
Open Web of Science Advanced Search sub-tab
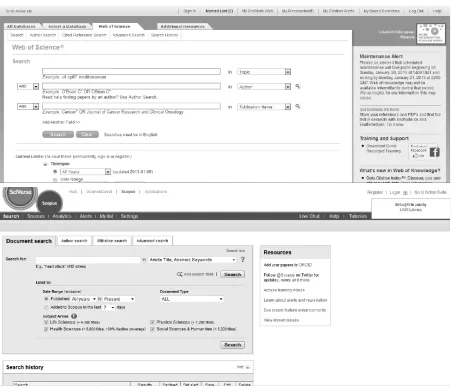click(128, 35)
